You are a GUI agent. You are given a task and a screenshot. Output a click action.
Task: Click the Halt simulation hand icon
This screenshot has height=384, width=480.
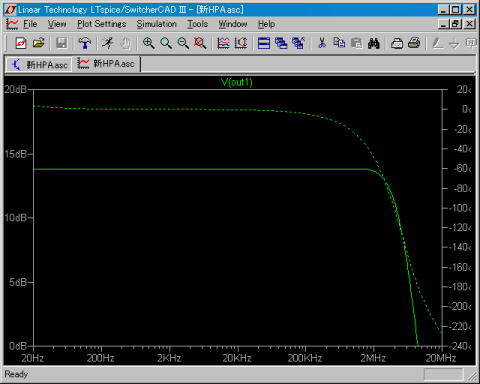tap(125, 43)
